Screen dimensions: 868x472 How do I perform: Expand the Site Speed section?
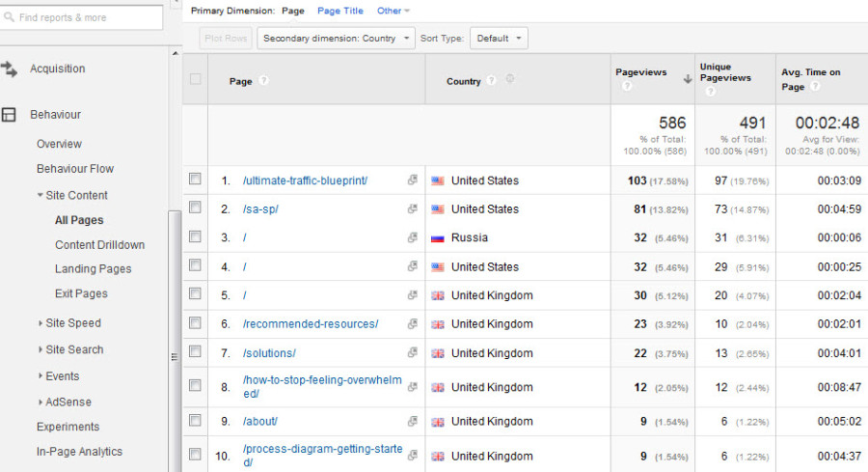[40, 323]
